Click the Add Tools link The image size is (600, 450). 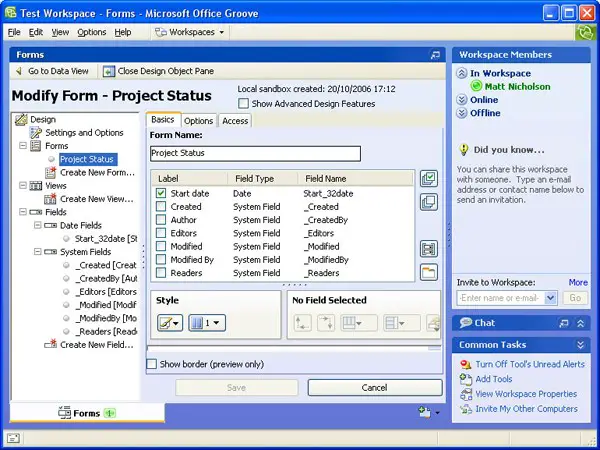click(494, 379)
